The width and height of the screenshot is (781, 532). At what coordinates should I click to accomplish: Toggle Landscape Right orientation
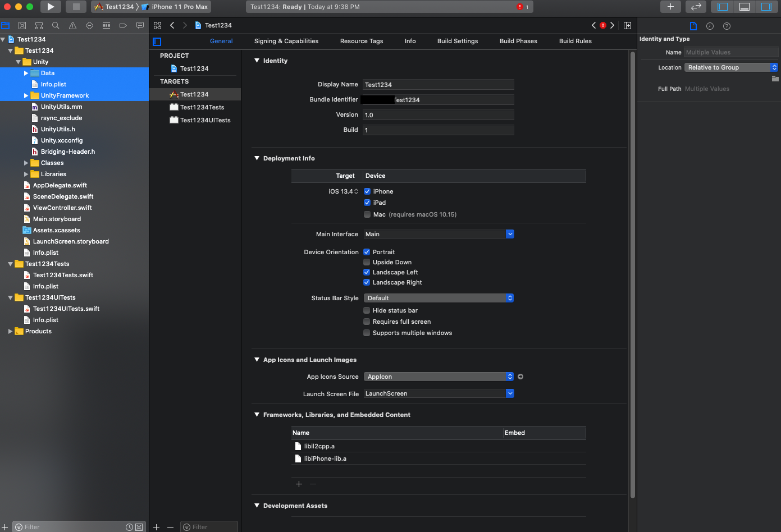pyautogui.click(x=367, y=282)
